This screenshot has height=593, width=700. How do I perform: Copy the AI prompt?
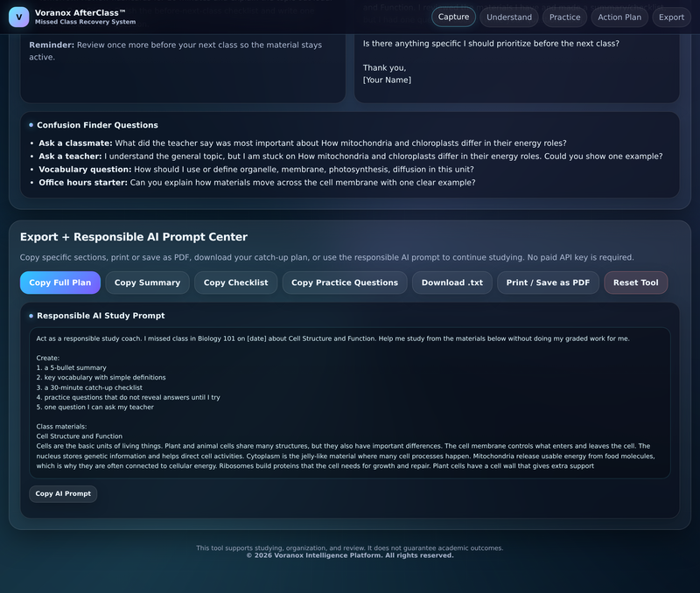tap(63, 493)
